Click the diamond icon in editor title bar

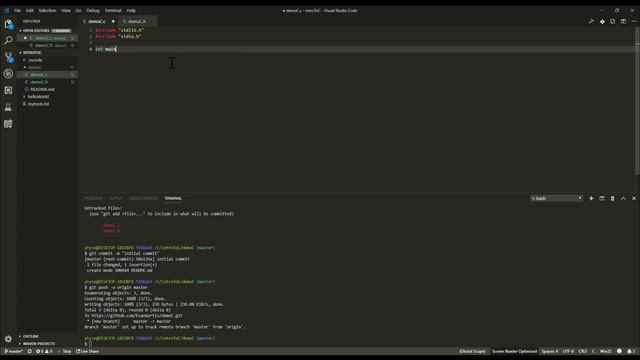pyautogui.click(x=602, y=21)
